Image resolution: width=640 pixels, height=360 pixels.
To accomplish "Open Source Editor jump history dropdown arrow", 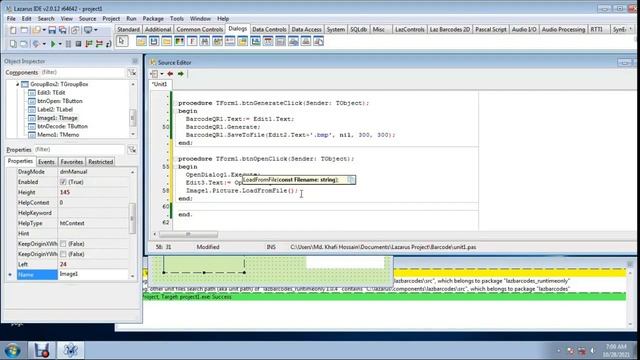I will 162,74.
